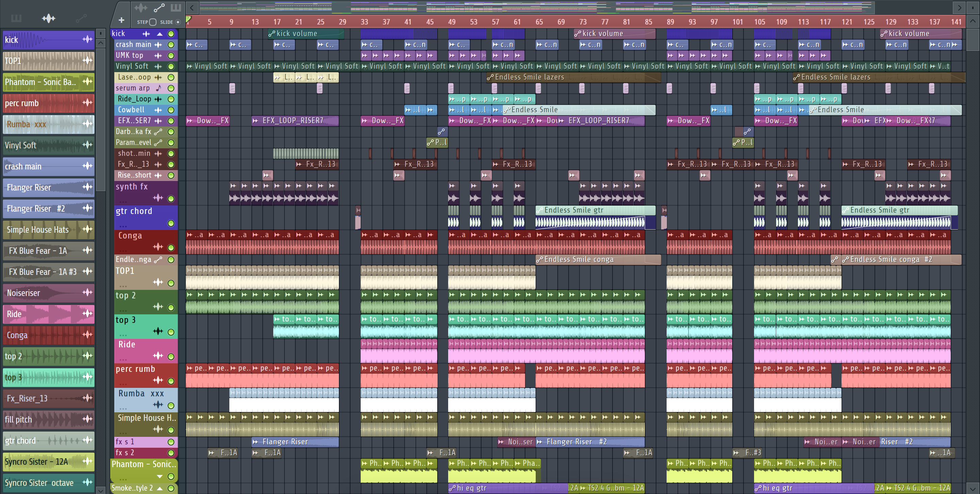
Task: Click the waveform icon on kick track header
Action: tap(146, 34)
